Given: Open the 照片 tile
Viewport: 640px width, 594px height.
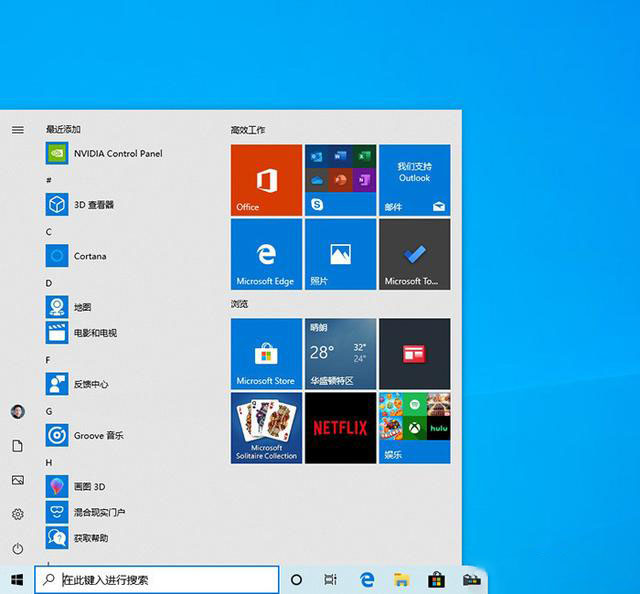Looking at the screenshot, I should (x=340, y=254).
